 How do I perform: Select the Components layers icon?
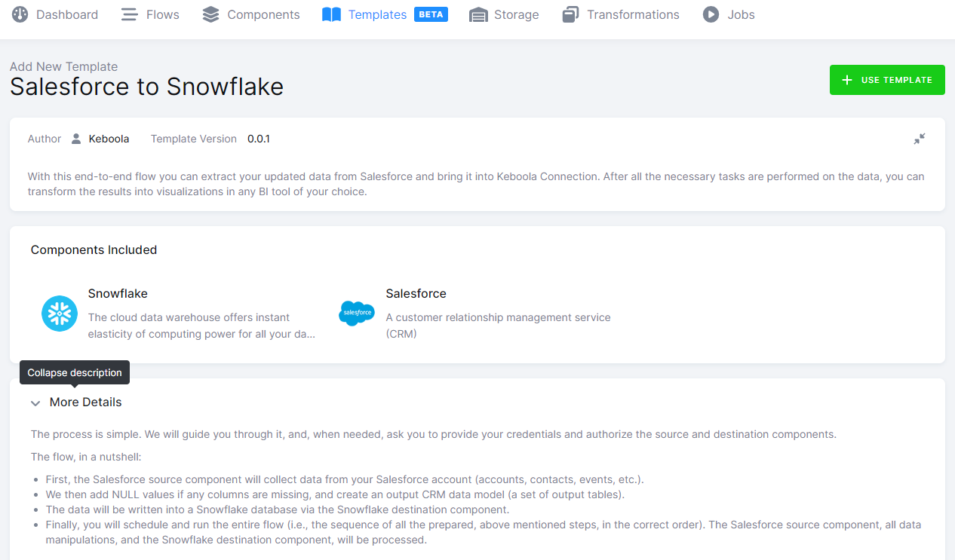210,14
